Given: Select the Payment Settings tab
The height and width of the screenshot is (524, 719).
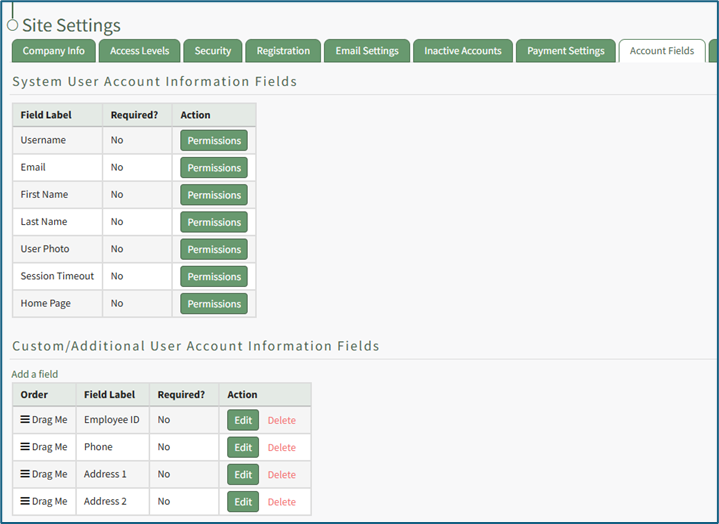Looking at the screenshot, I should [x=565, y=51].
